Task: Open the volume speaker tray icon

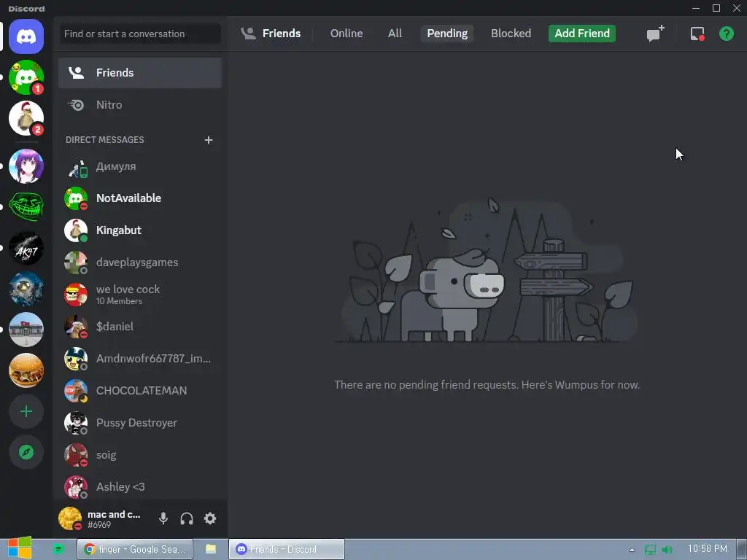Action: click(667, 550)
